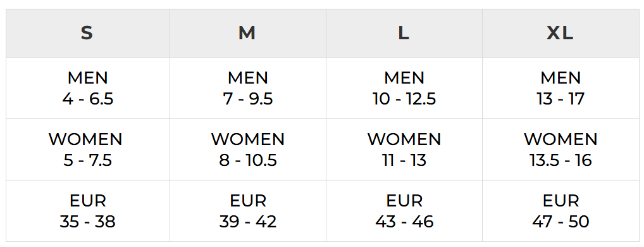Screen dimensions: 644x247
Task: Select the WOMEN 5 - 7.5 cell
Action: click(x=87, y=149)
